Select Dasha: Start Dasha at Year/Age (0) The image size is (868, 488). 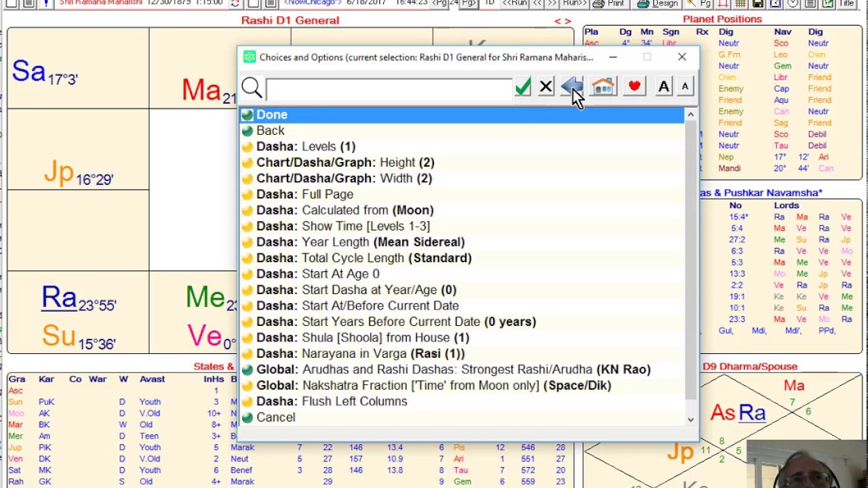point(462,290)
